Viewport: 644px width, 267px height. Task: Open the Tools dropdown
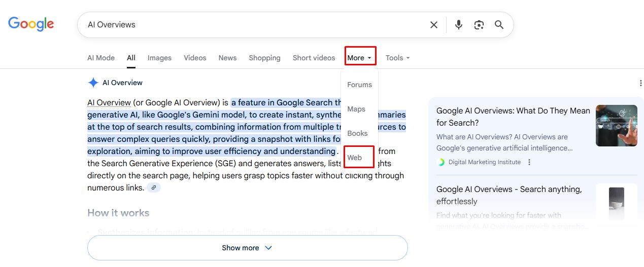397,58
